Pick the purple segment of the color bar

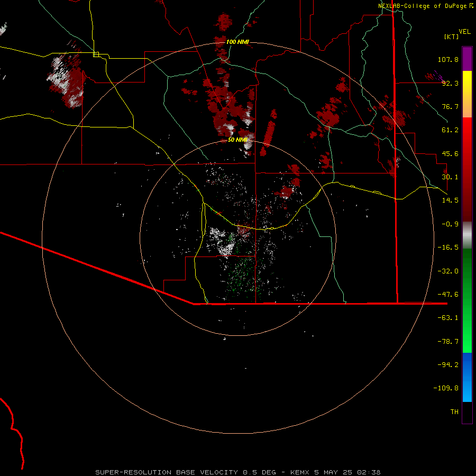point(467,59)
